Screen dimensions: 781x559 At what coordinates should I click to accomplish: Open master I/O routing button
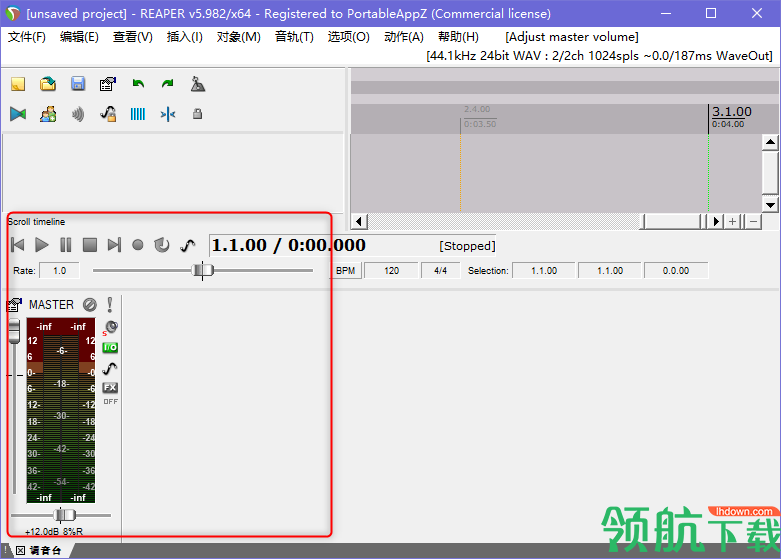click(110, 347)
